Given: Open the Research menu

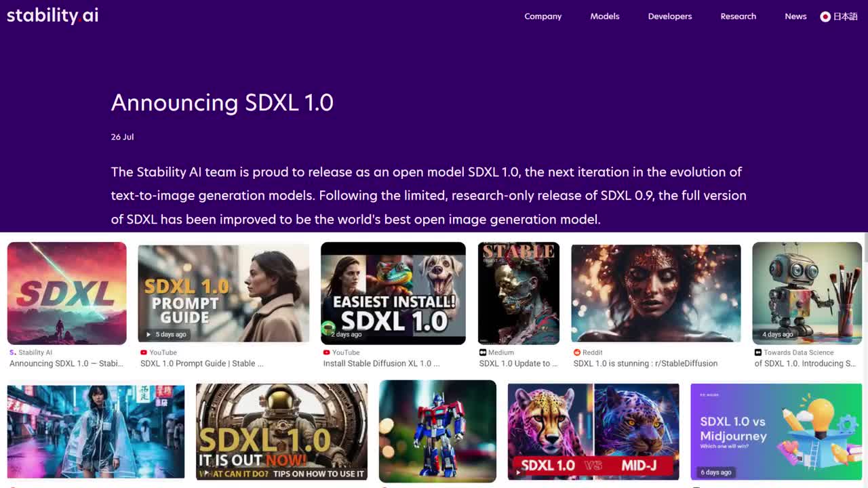Looking at the screenshot, I should [x=738, y=16].
